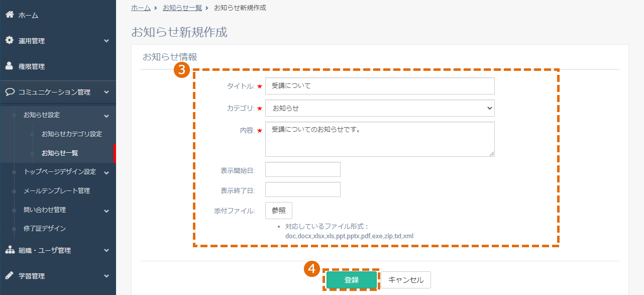Click the キャンセル button

pos(406,280)
